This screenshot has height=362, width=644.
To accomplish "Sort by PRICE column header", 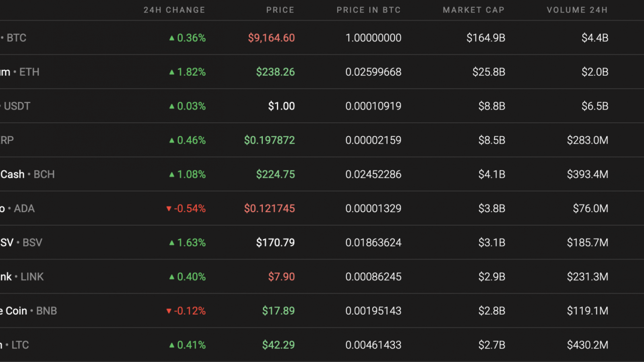I will tap(280, 10).
